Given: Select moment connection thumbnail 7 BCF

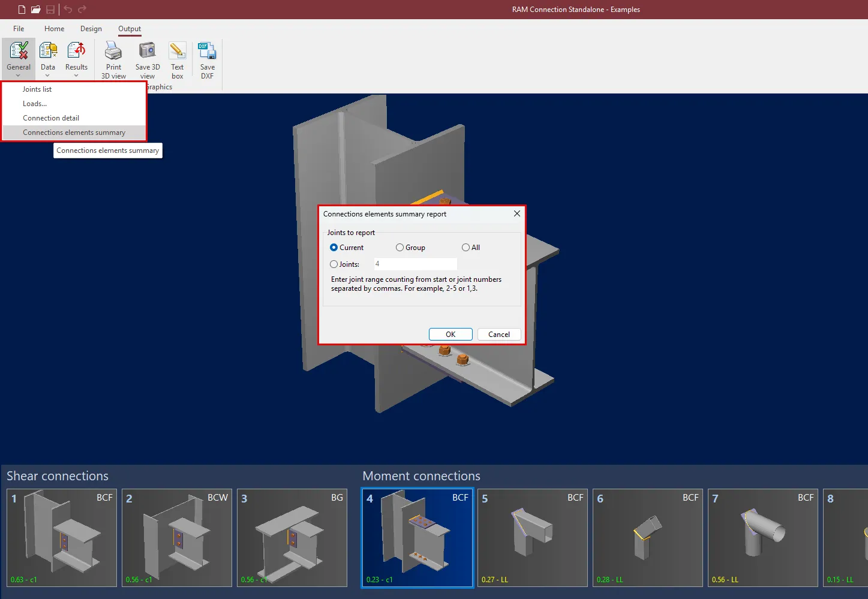Looking at the screenshot, I should 763,538.
